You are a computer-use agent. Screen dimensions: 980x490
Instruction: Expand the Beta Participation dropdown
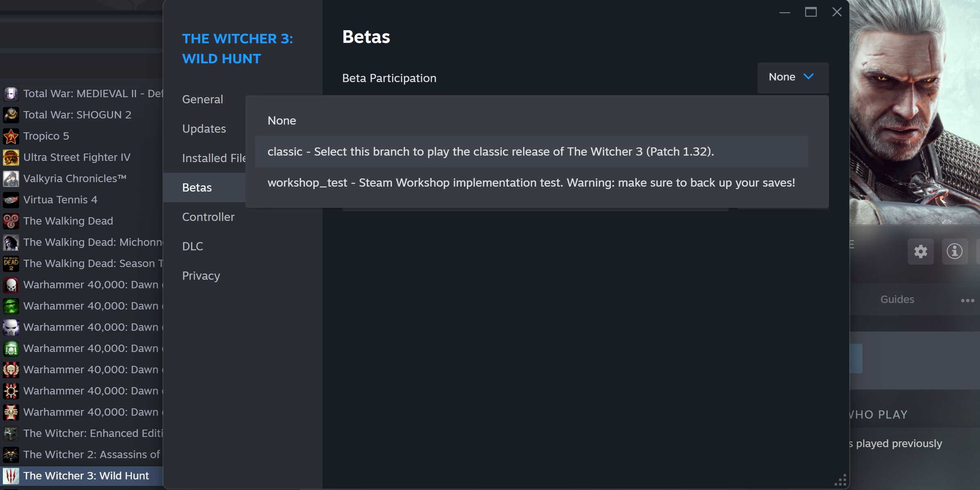pyautogui.click(x=791, y=77)
